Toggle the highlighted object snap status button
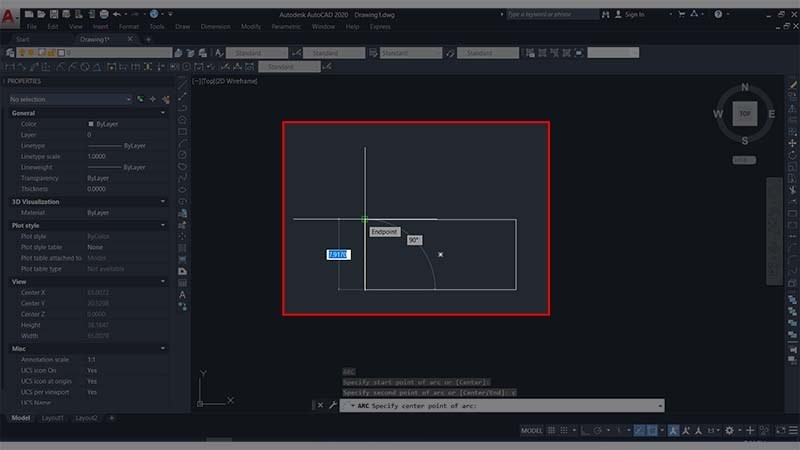 [x=651, y=430]
